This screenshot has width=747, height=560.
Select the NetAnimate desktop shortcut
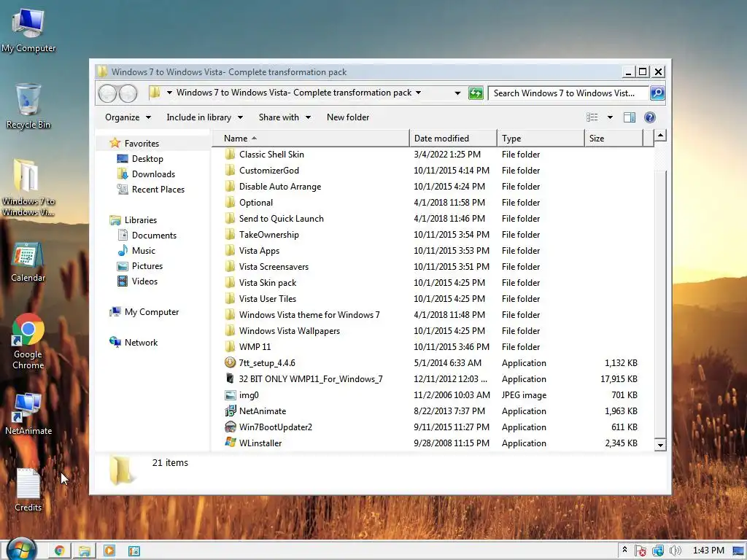pyautogui.click(x=28, y=414)
